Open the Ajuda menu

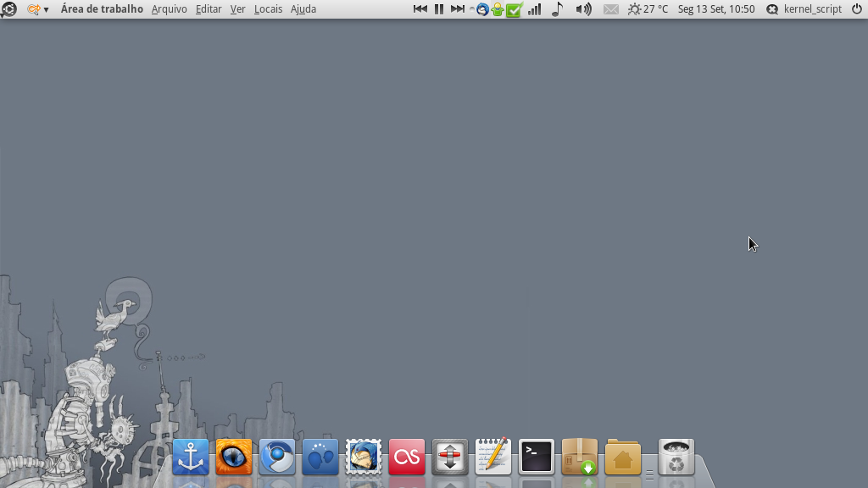pos(303,8)
